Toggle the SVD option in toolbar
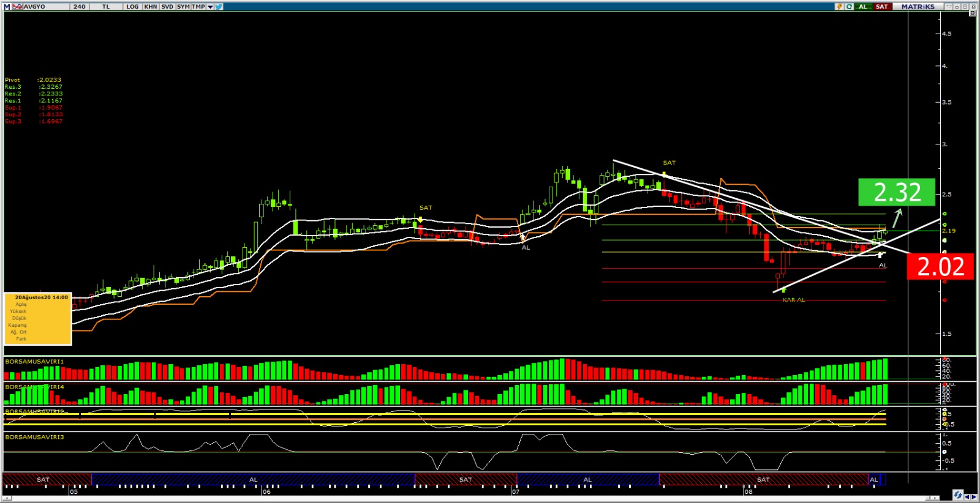The width and height of the screenshot is (980, 503). point(167,7)
